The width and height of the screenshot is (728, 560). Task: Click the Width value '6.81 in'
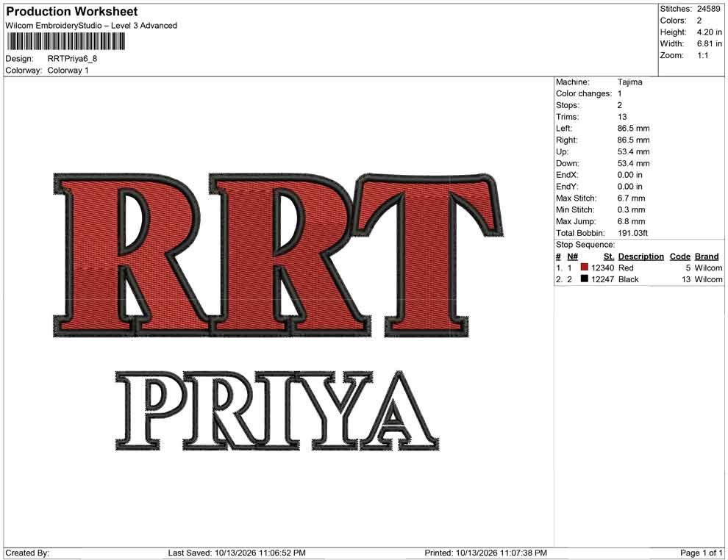point(709,43)
